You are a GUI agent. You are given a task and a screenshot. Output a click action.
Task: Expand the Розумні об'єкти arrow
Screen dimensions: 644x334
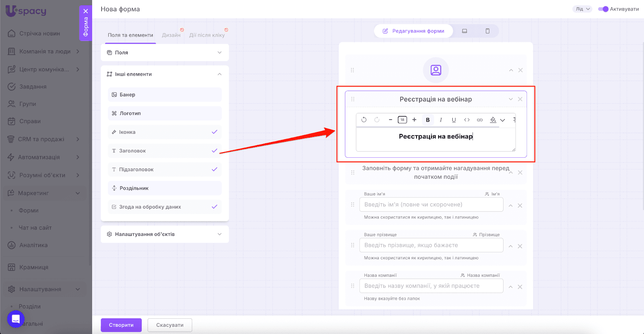coord(78,175)
